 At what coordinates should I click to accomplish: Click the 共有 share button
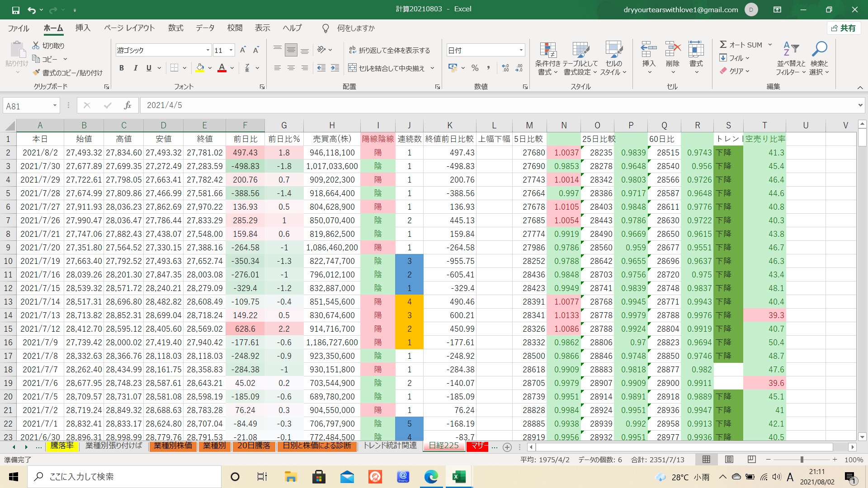[844, 28]
